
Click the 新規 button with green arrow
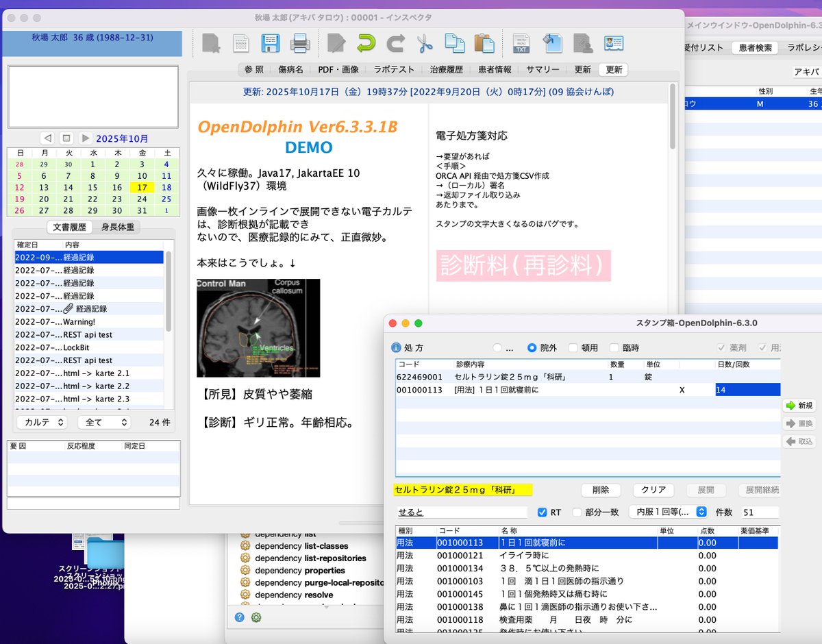pos(799,406)
